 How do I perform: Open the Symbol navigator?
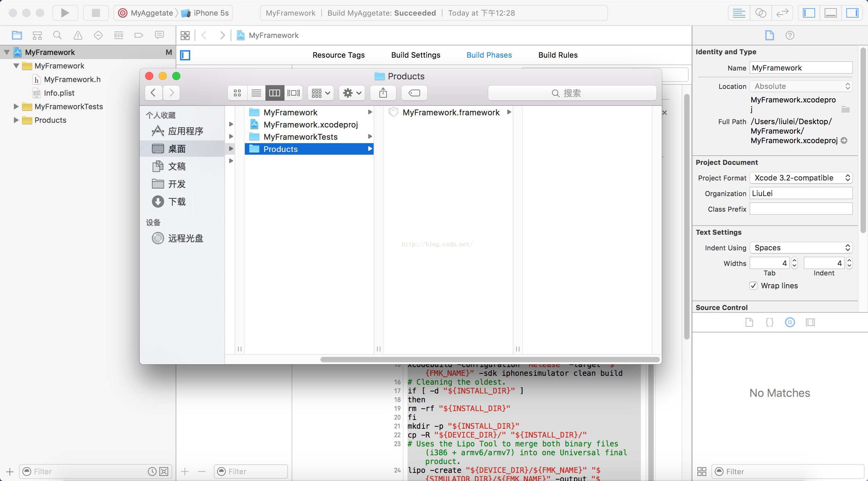[x=37, y=35]
